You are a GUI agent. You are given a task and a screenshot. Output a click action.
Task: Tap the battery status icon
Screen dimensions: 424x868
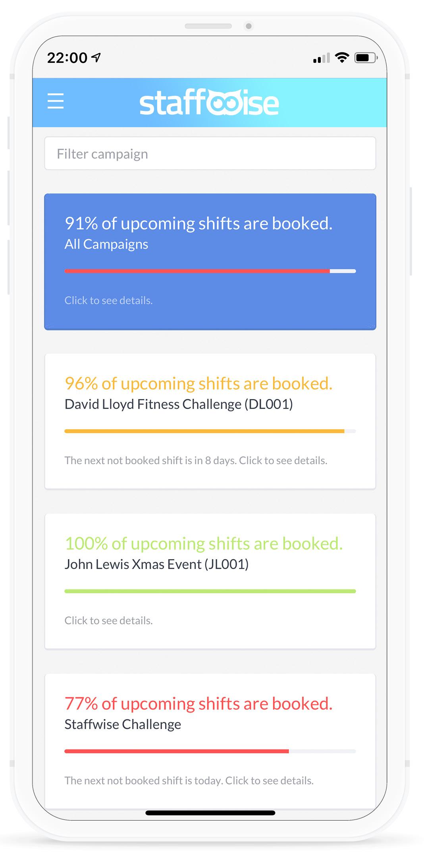(x=365, y=58)
